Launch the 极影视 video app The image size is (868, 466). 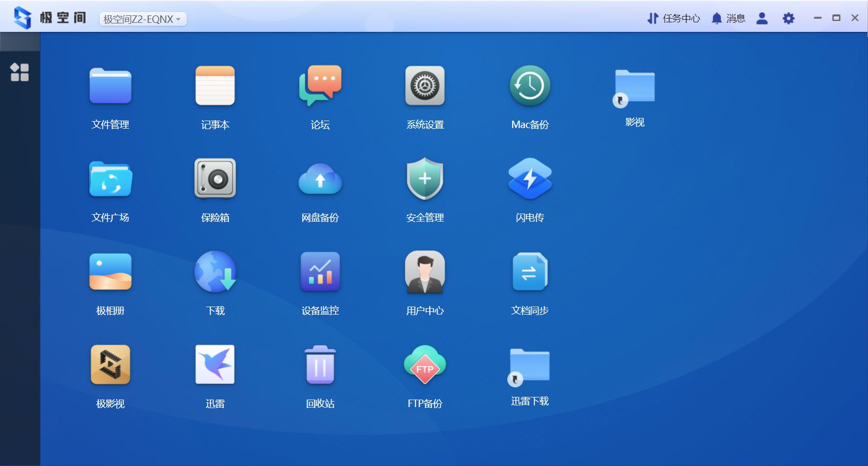110,365
